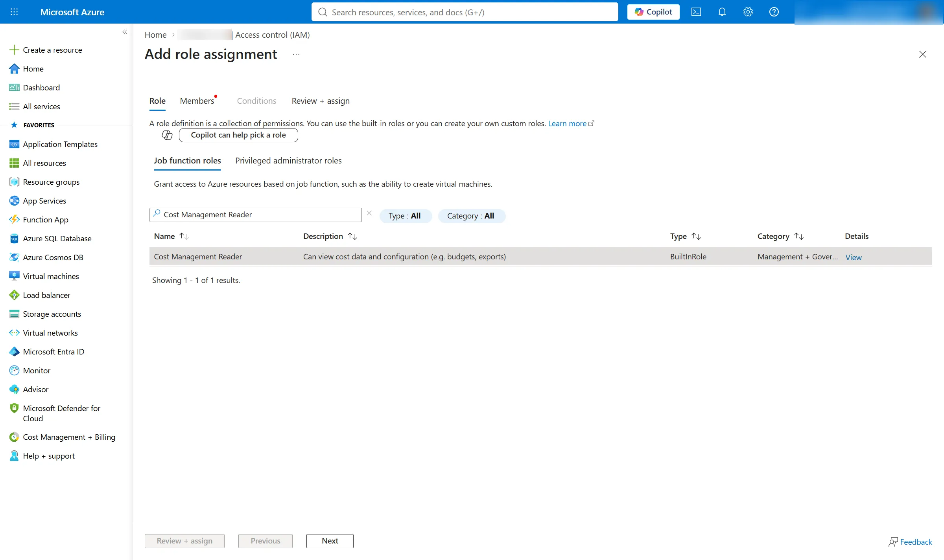Open Cloud Shell from the top bar
This screenshot has width=944, height=560.
pyautogui.click(x=696, y=12)
